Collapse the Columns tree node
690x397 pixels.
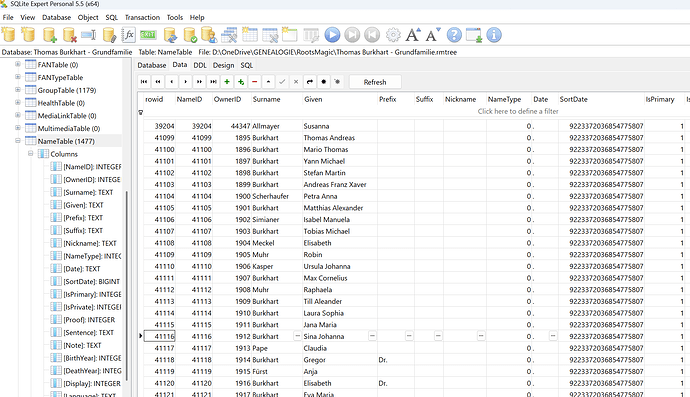coord(30,154)
